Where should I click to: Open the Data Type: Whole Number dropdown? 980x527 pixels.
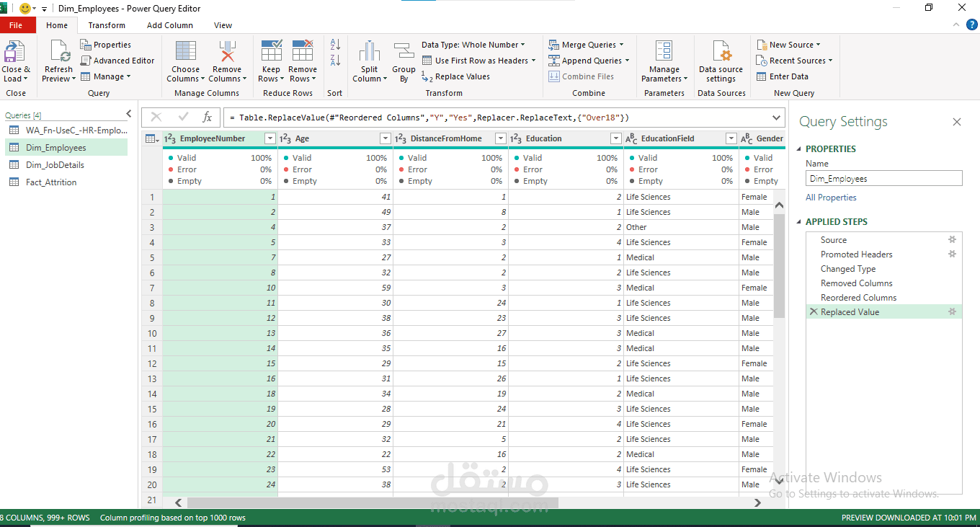tap(473, 45)
